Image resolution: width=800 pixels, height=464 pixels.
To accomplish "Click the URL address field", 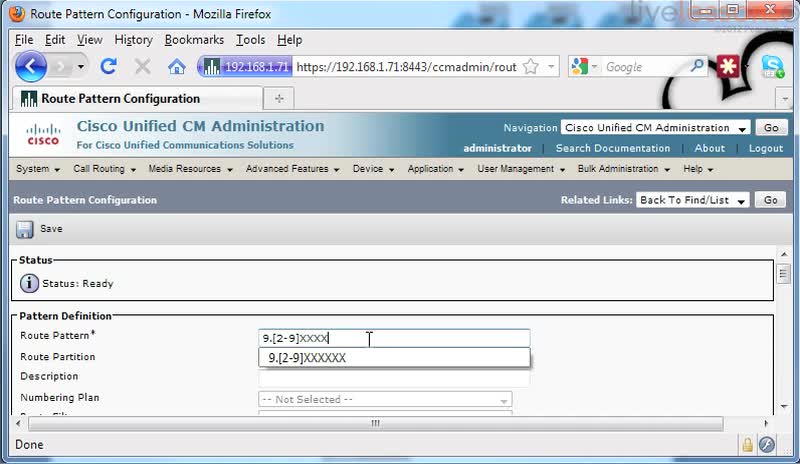I will pos(407,67).
